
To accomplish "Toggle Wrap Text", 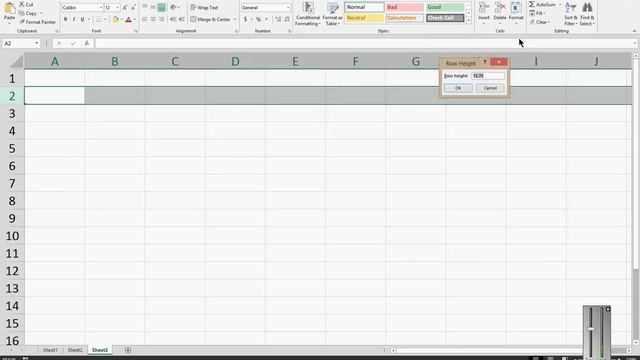I will pyautogui.click(x=204, y=7).
